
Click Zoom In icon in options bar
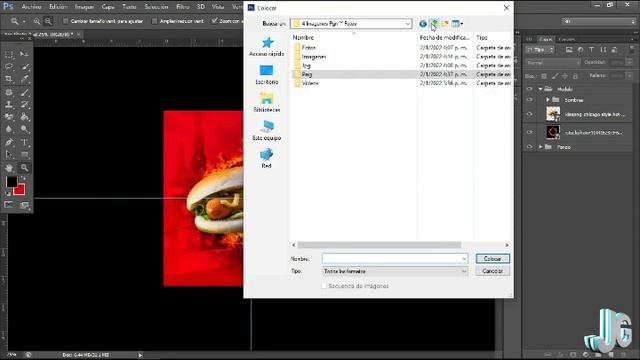pos(37,21)
